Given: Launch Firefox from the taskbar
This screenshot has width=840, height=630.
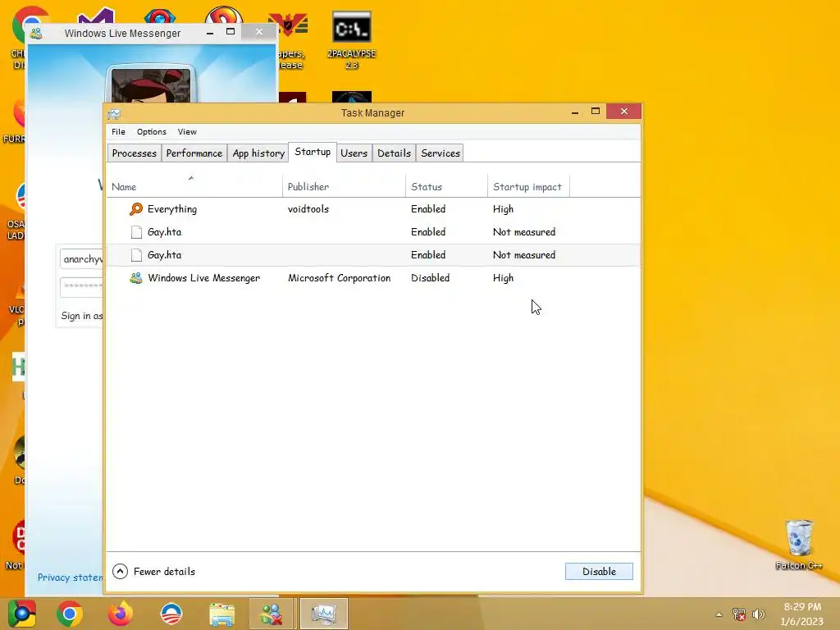Looking at the screenshot, I should tap(120, 614).
